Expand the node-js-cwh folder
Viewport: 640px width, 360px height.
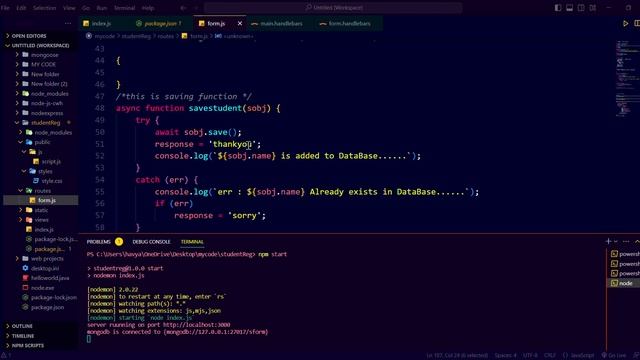tap(47, 103)
